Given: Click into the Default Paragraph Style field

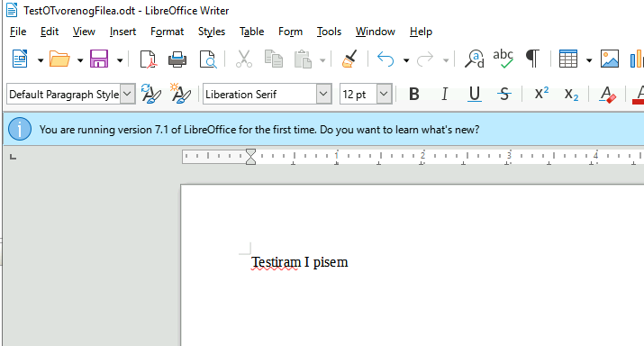Looking at the screenshot, I should point(64,95).
